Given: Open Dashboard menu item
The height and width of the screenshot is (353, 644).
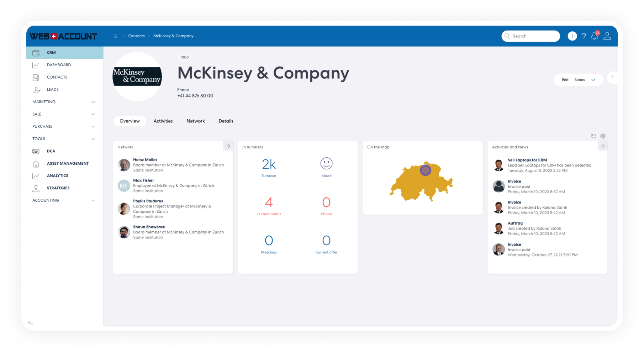Looking at the screenshot, I should pyautogui.click(x=59, y=65).
